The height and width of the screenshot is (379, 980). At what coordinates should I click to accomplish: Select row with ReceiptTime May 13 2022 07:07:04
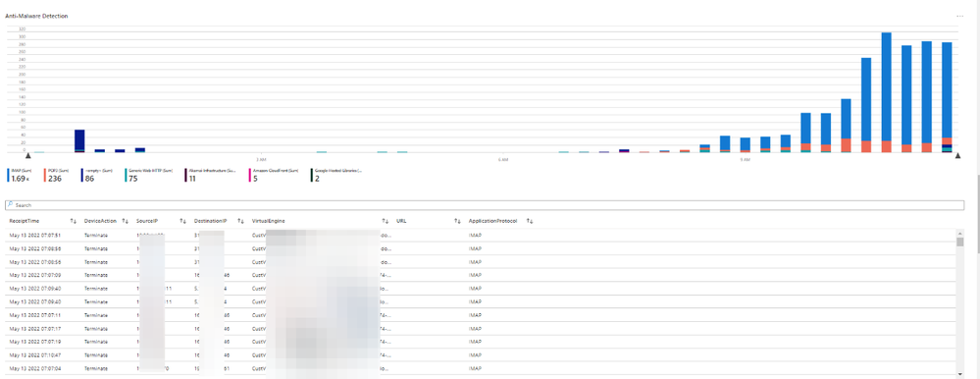coord(481,369)
